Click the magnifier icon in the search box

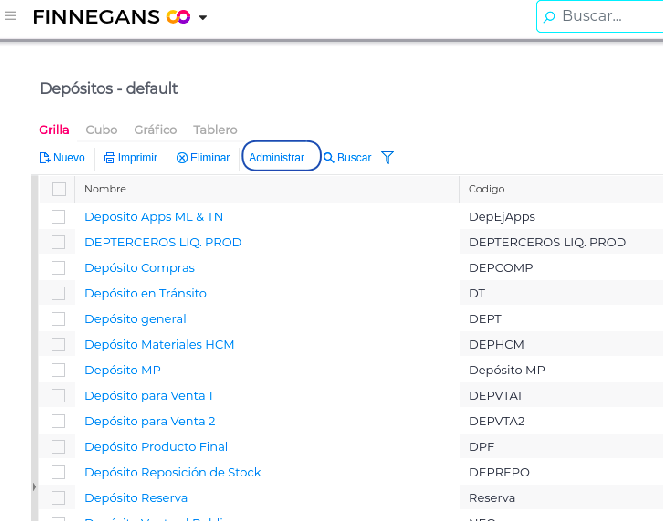(x=549, y=17)
